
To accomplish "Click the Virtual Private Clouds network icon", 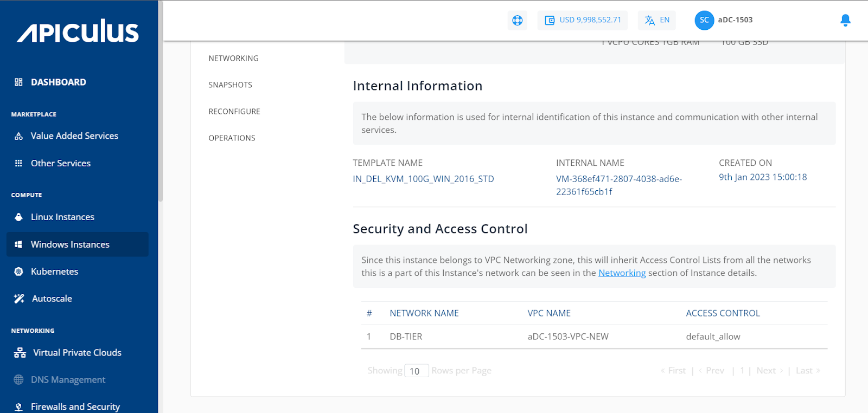I will tap(20, 353).
